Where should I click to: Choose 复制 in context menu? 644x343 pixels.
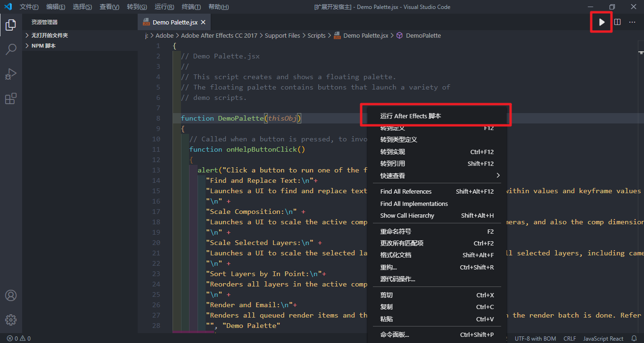(x=437, y=307)
